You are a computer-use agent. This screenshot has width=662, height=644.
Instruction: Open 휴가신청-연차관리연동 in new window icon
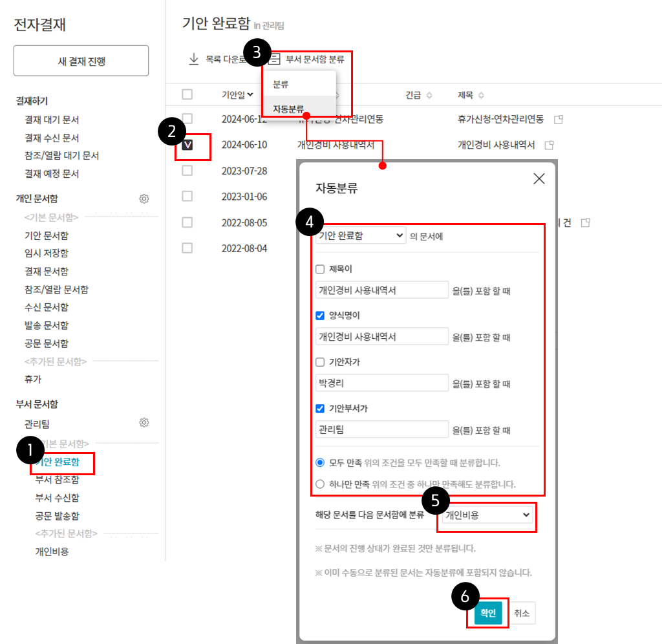[x=559, y=120]
